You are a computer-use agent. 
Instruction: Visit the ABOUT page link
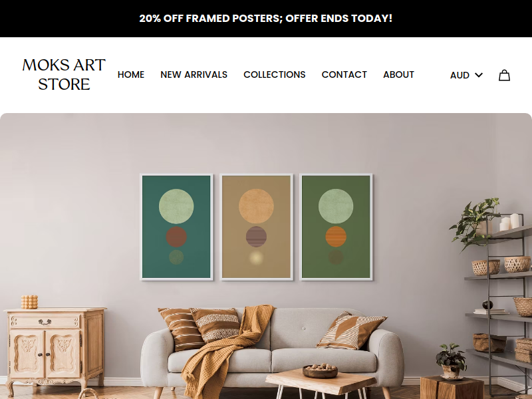point(398,74)
